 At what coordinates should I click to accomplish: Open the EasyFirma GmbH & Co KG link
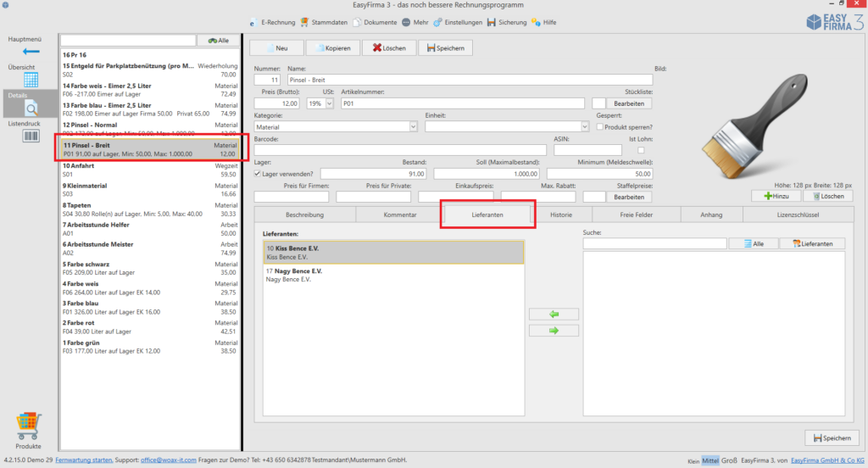(827, 460)
